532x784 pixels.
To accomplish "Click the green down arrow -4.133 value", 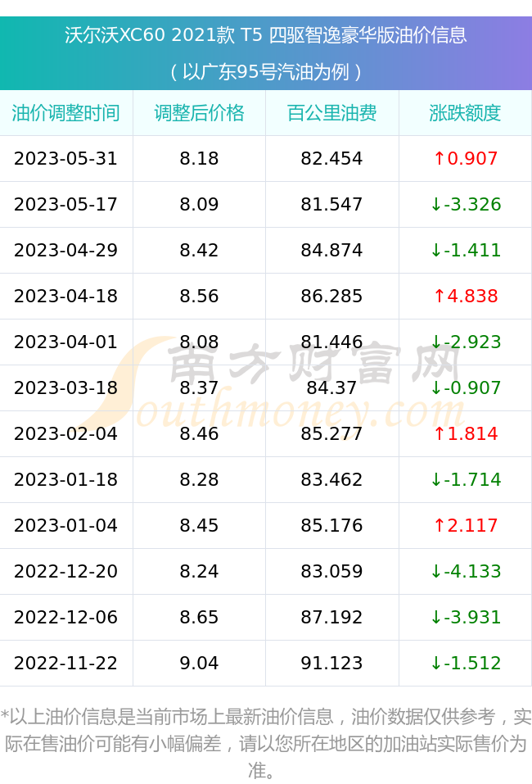I will pos(465,571).
